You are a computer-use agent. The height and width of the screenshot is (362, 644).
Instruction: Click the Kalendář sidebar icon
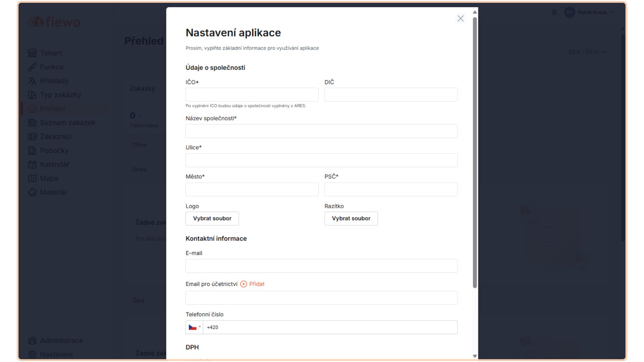point(32,165)
